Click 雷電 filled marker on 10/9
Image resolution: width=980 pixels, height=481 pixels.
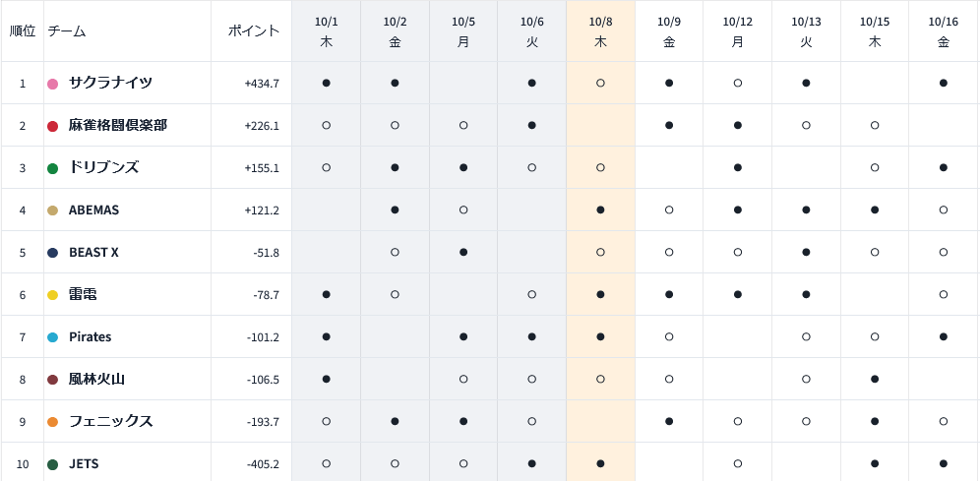click(x=669, y=294)
